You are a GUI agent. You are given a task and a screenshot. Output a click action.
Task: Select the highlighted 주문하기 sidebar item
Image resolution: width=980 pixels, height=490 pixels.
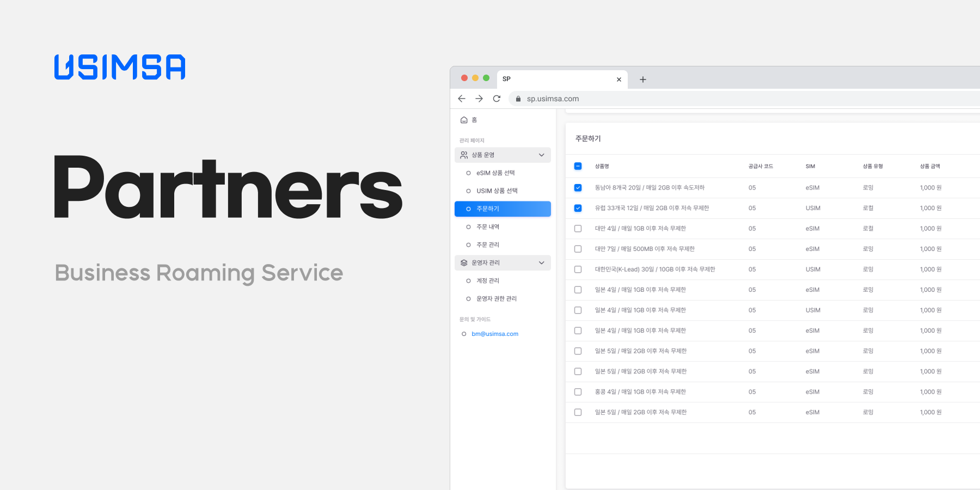(x=503, y=209)
